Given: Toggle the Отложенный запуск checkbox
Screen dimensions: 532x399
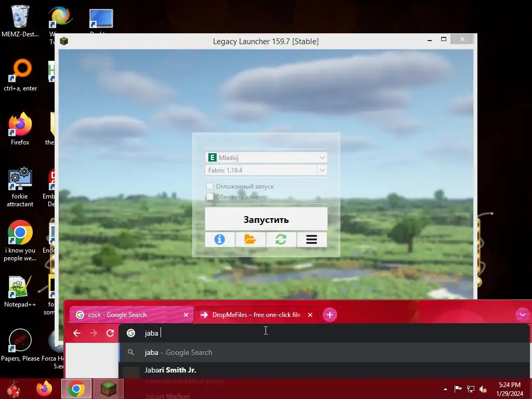Looking at the screenshot, I should tap(210, 186).
